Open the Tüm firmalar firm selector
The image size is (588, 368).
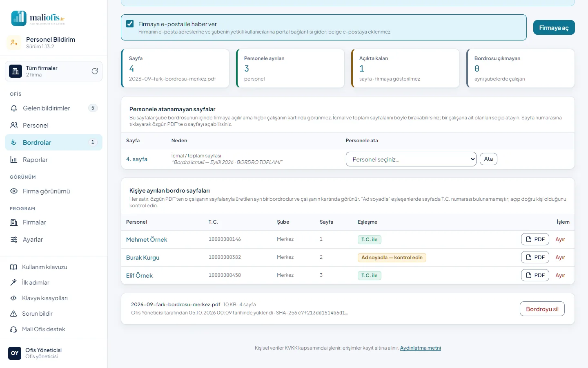pos(53,71)
